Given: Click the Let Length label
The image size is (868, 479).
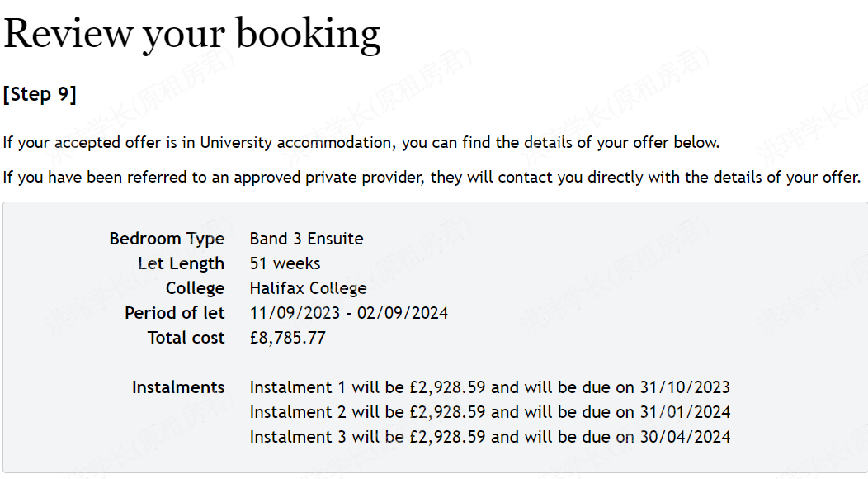Looking at the screenshot, I should [181, 263].
